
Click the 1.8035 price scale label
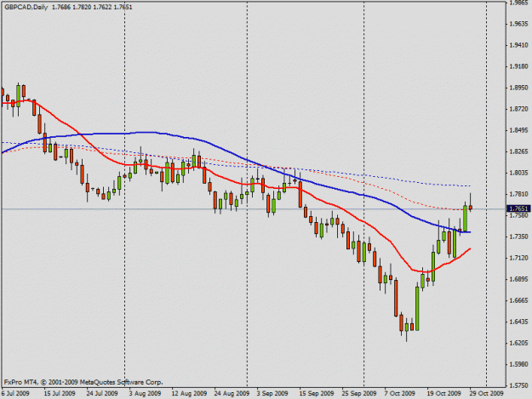coord(518,173)
